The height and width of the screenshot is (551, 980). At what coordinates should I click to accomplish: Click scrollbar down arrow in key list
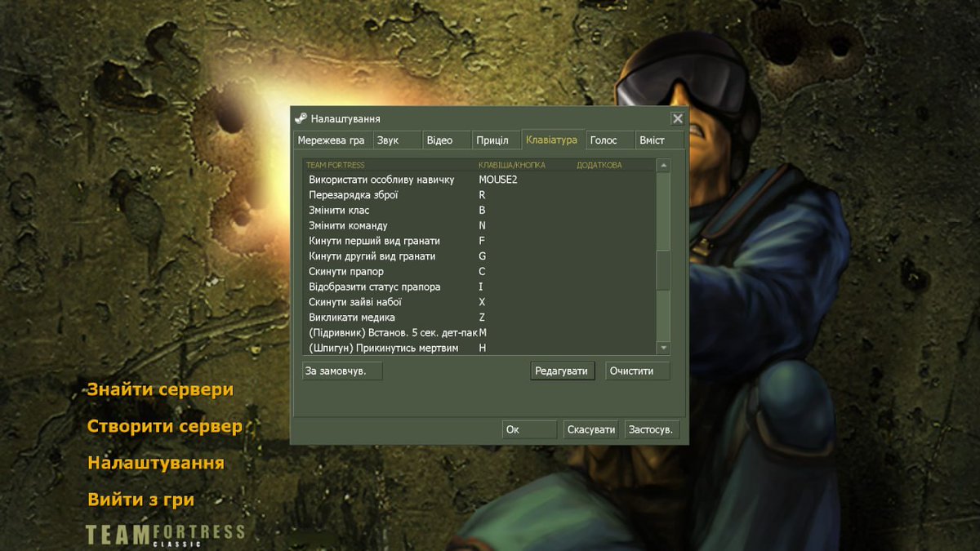[663, 348]
